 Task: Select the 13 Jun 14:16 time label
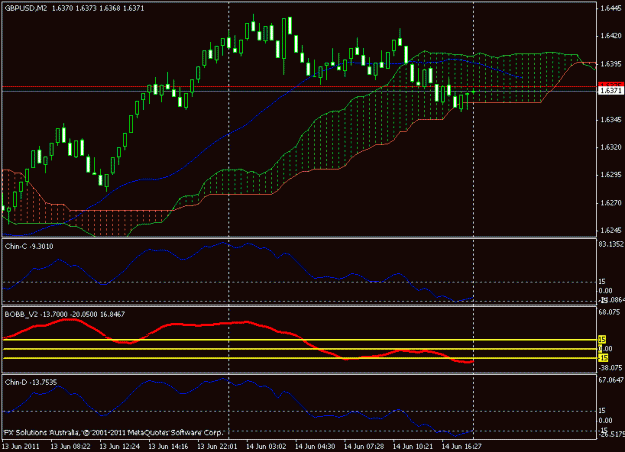pos(169,446)
